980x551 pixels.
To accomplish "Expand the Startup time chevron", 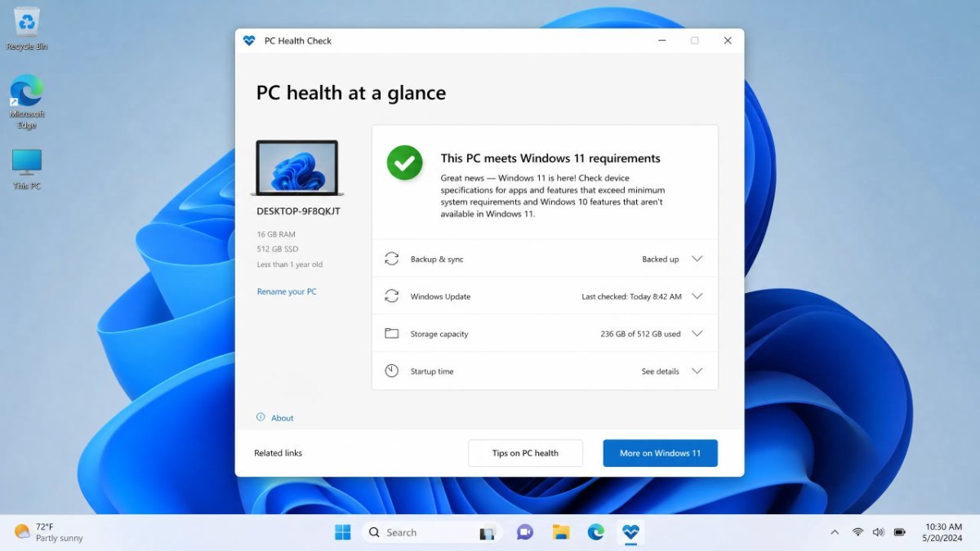I will pyautogui.click(x=697, y=371).
